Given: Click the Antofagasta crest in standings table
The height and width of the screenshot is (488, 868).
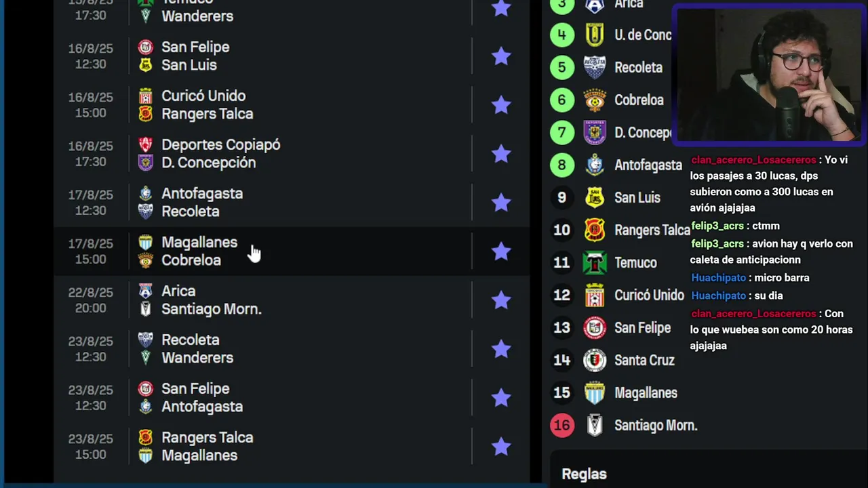Looking at the screenshot, I should coord(595,165).
